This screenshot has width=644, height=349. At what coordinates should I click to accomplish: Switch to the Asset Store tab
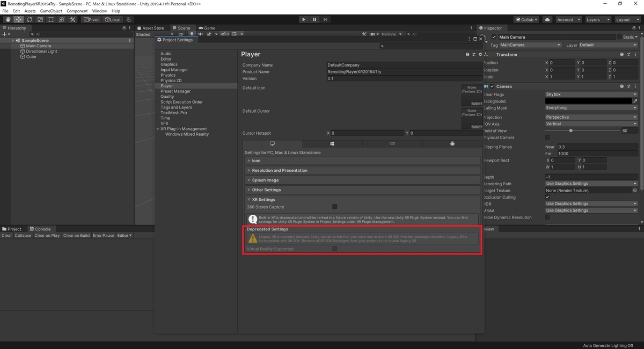pos(151,28)
